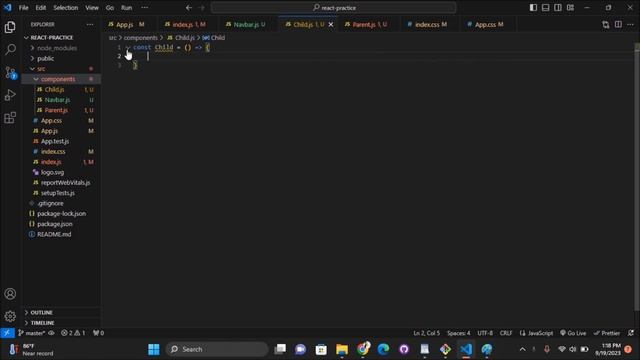This screenshot has height=360, width=640.
Task: Select the UTF-8 encoding indicator
Action: coord(485,333)
